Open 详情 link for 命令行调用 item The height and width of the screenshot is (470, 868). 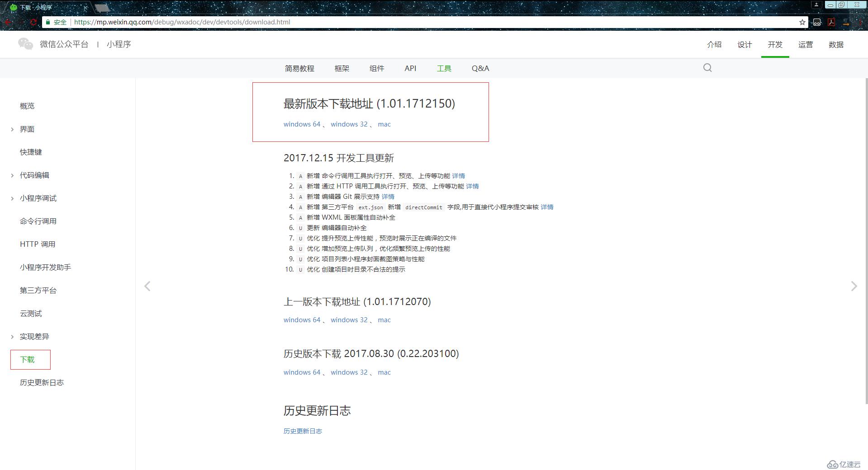pyautogui.click(x=458, y=176)
